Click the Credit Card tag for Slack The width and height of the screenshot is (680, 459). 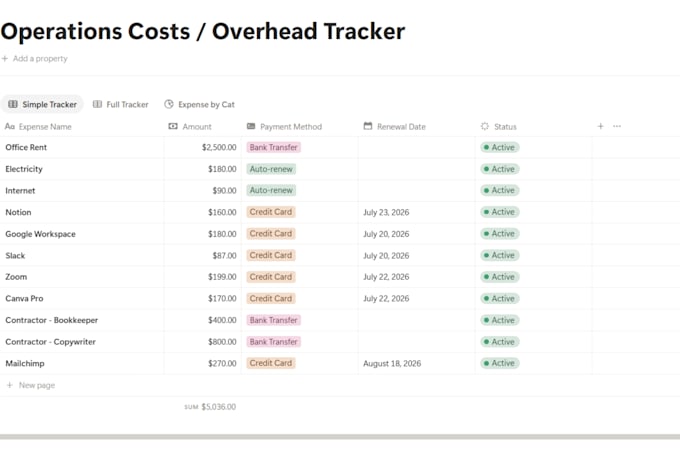coord(271,256)
